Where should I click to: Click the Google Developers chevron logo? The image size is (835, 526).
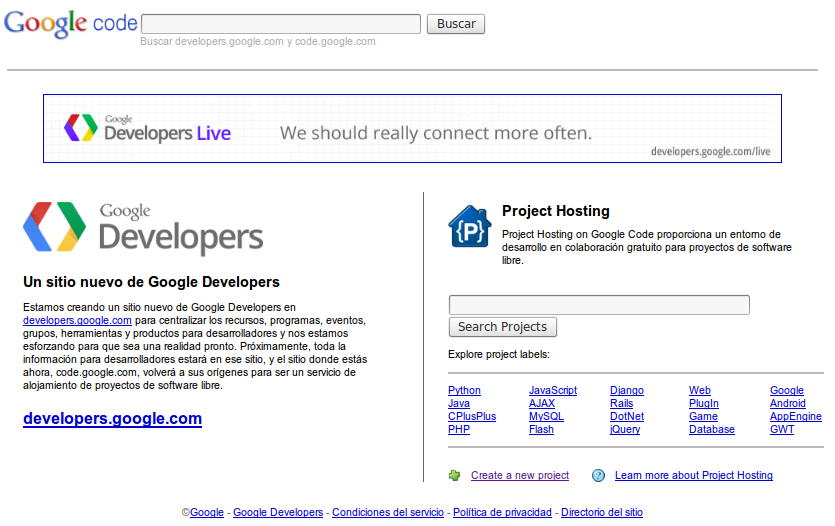click(x=54, y=227)
